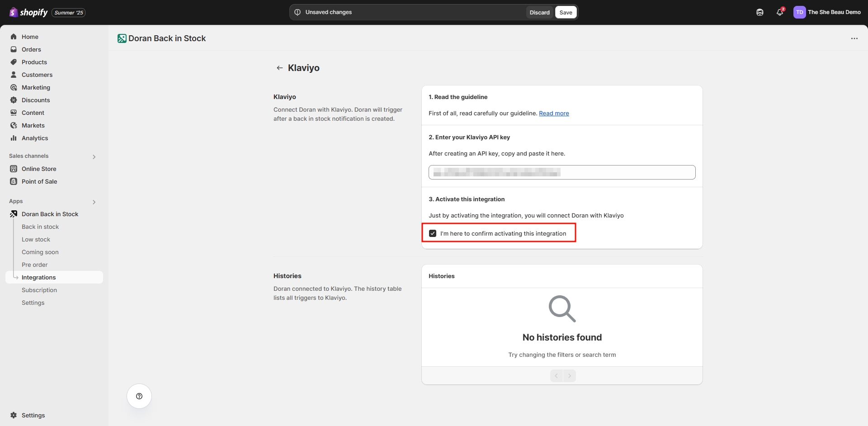Click the Analytics bar chart icon

pos(14,138)
